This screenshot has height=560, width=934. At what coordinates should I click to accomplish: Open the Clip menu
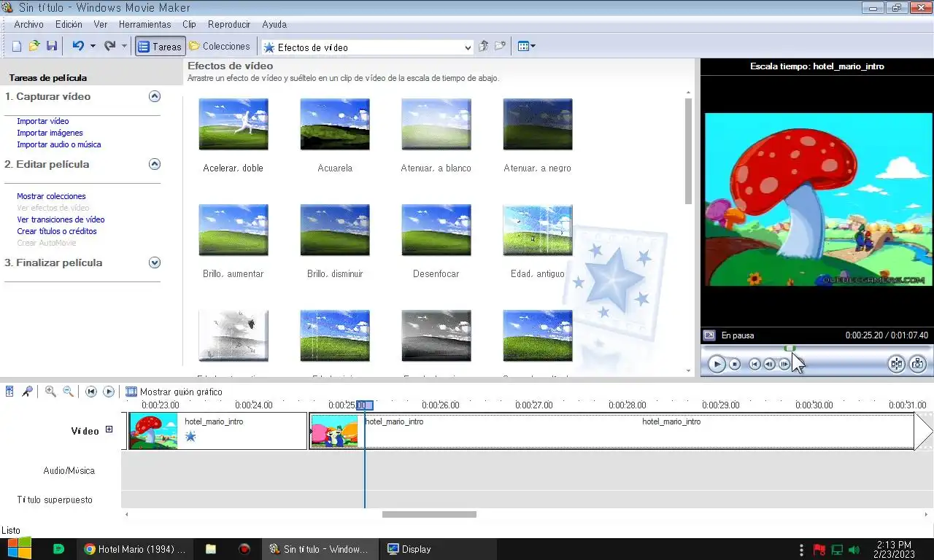click(x=189, y=24)
